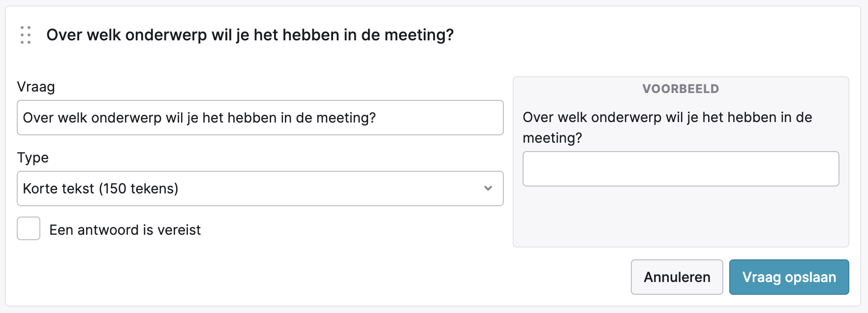
Task: Click the VOORBEELD panel heading
Action: point(681,89)
